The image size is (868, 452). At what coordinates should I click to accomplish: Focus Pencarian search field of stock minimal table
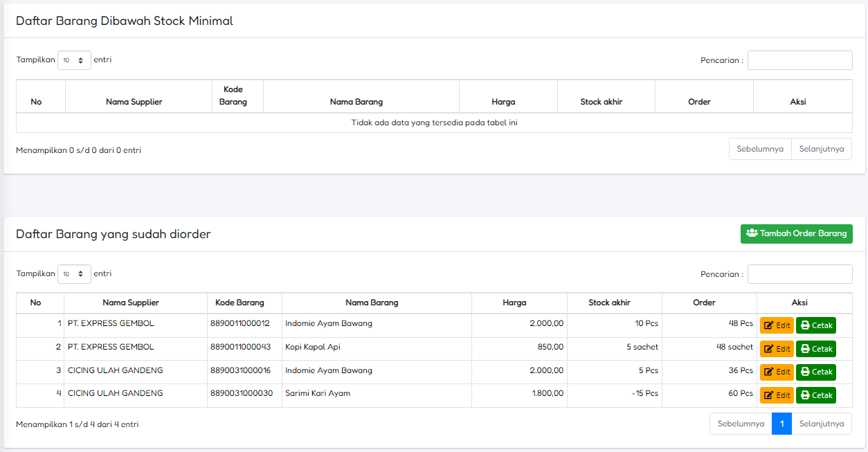(799, 60)
